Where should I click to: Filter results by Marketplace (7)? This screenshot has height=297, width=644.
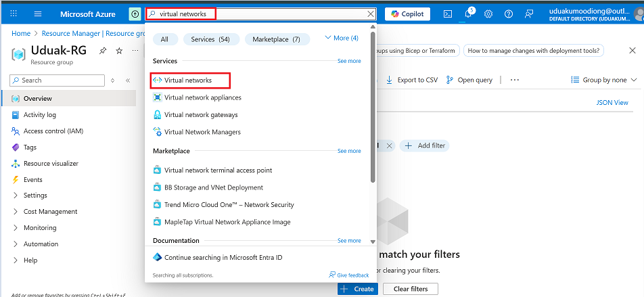[x=277, y=39]
